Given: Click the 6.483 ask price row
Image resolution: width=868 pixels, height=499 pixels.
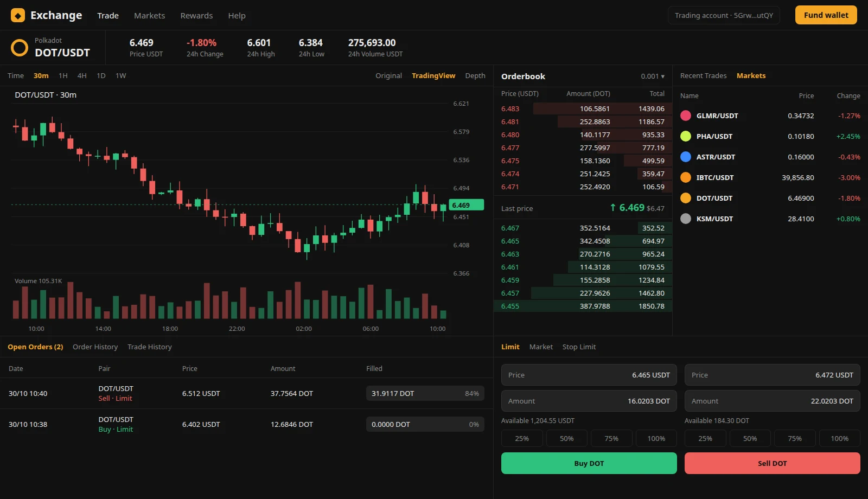Looking at the screenshot, I should point(583,109).
